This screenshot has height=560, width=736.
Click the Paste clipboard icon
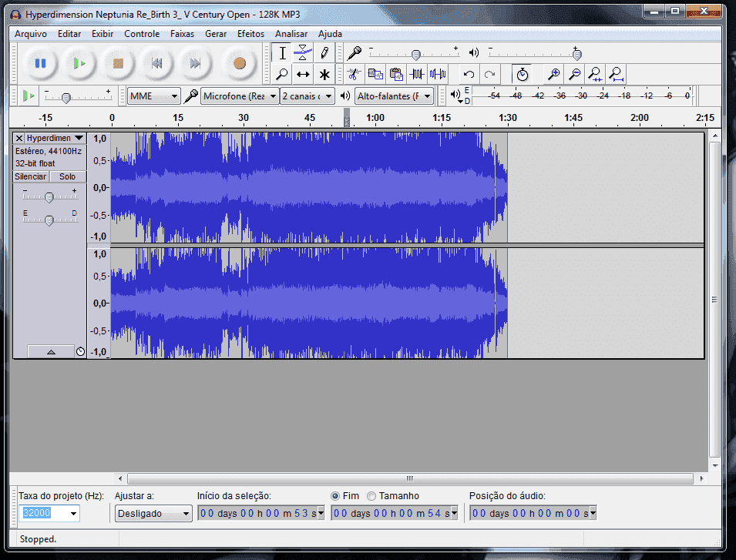pos(396,74)
